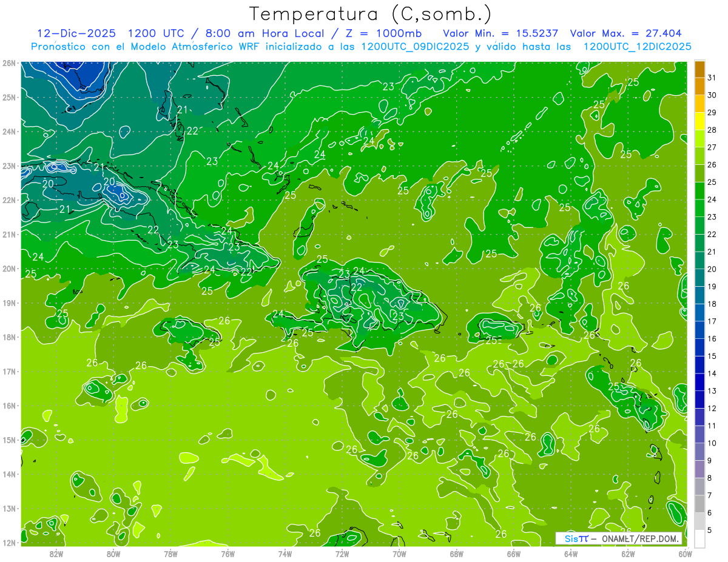Select the "23N" latitude axis label
The width and height of the screenshot is (728, 562).
(x=8, y=166)
